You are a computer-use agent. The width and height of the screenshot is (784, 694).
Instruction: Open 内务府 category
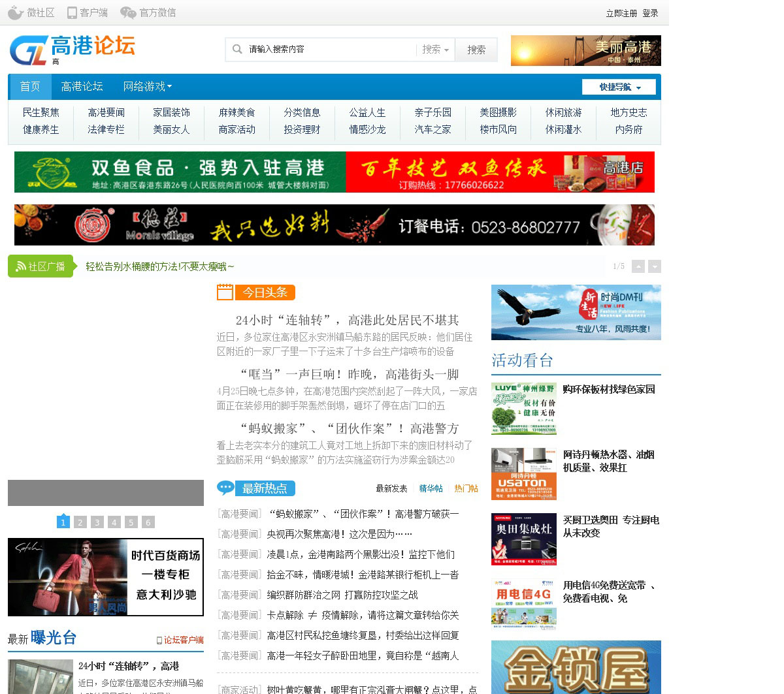point(629,129)
